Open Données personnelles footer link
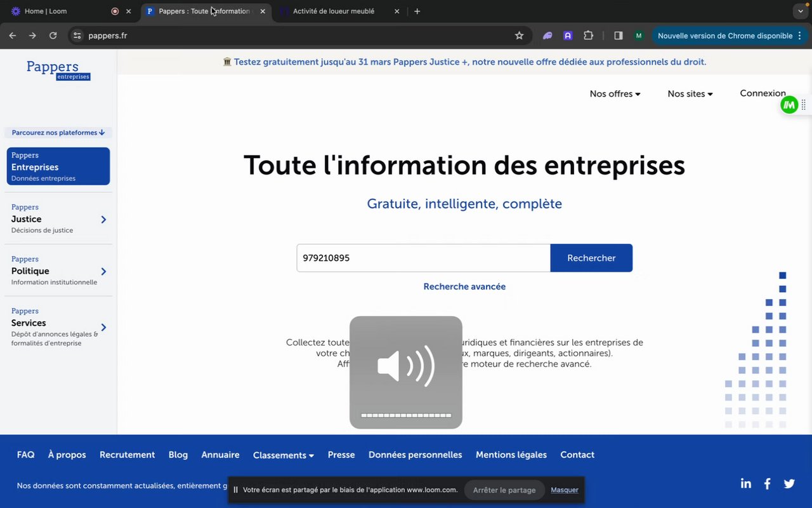The image size is (812, 508). [x=415, y=455]
